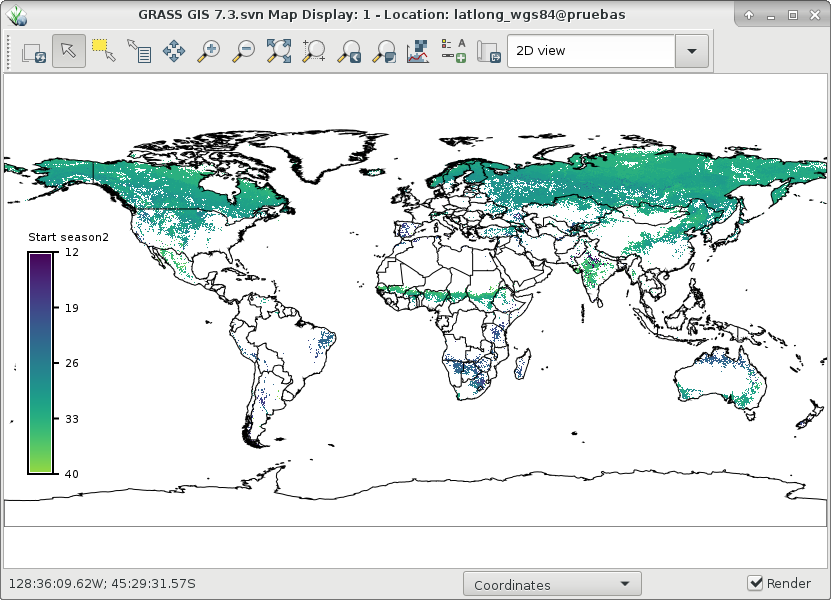Zoom to selected map extent
831x600 pixels.
[x=279, y=52]
